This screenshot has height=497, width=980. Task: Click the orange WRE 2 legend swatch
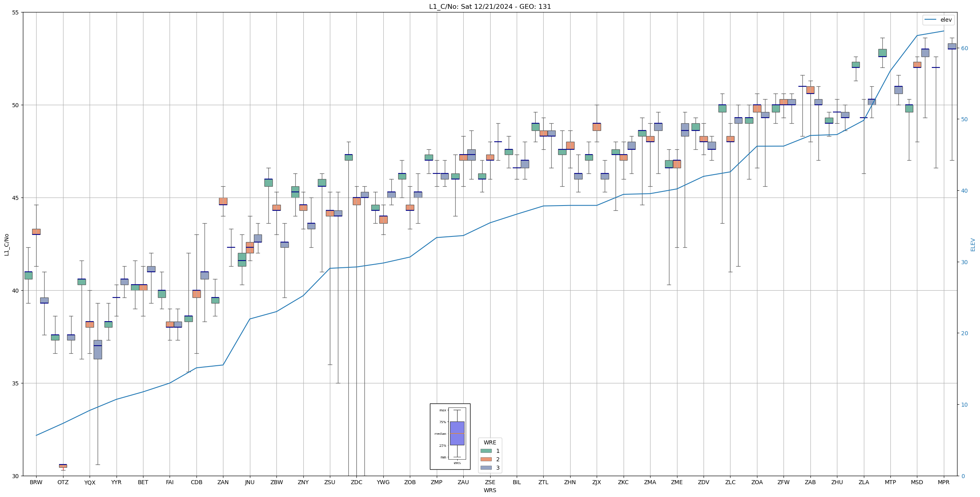pos(486,459)
